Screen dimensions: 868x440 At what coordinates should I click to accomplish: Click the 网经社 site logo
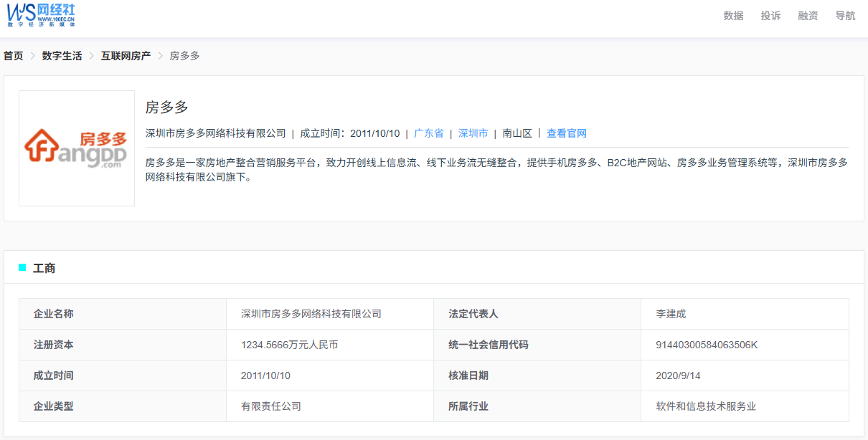coord(41,14)
